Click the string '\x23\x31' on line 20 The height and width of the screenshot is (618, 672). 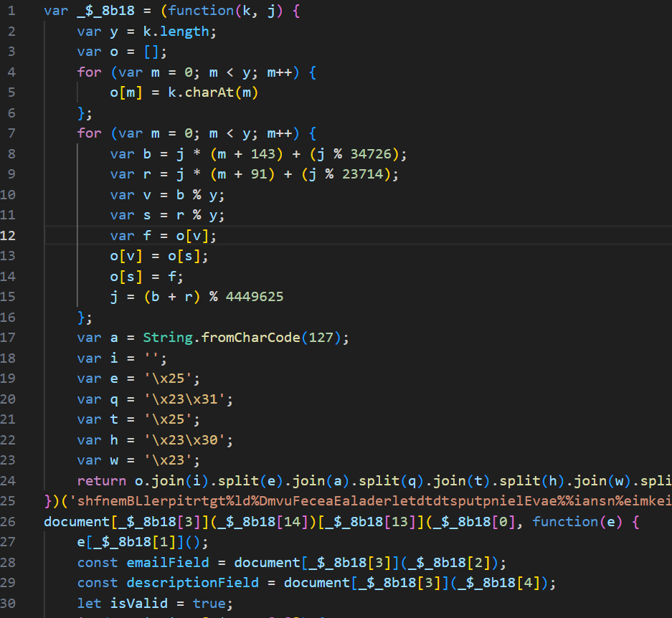pos(184,399)
